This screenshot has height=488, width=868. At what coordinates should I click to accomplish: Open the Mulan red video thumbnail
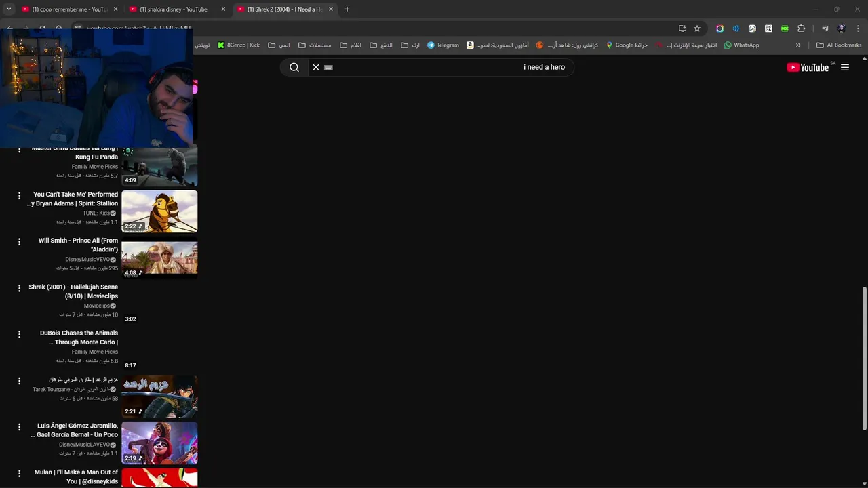point(159,478)
